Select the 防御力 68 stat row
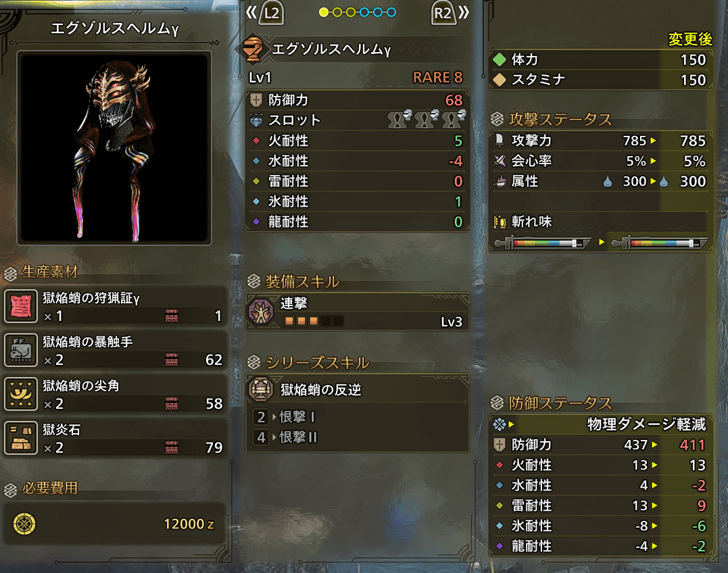This screenshot has height=573, width=728. (x=357, y=100)
